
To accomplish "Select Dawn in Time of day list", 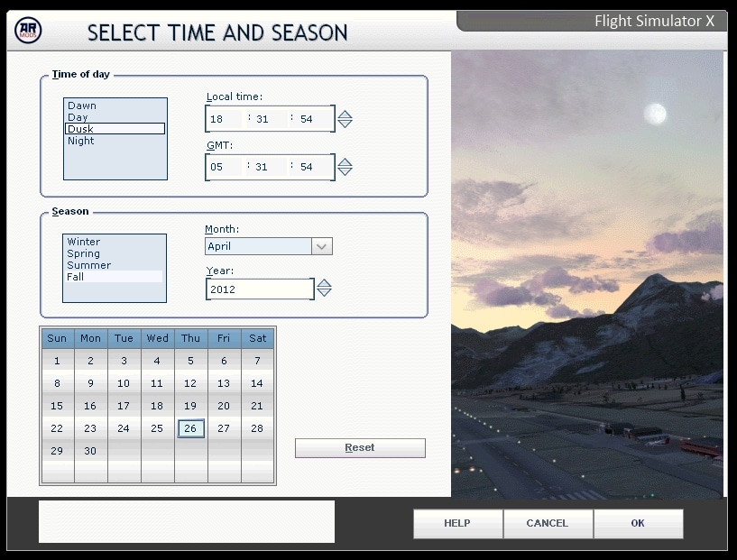I will 82,106.
